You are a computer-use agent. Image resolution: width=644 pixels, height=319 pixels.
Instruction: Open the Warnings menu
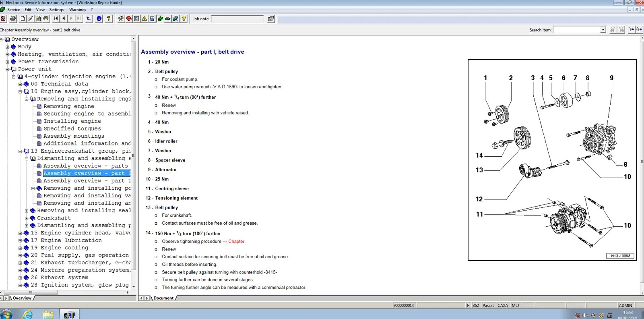click(78, 10)
